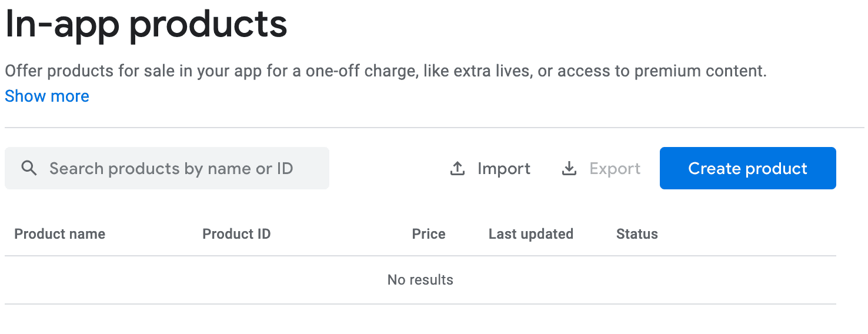Click the No results message

(420, 280)
